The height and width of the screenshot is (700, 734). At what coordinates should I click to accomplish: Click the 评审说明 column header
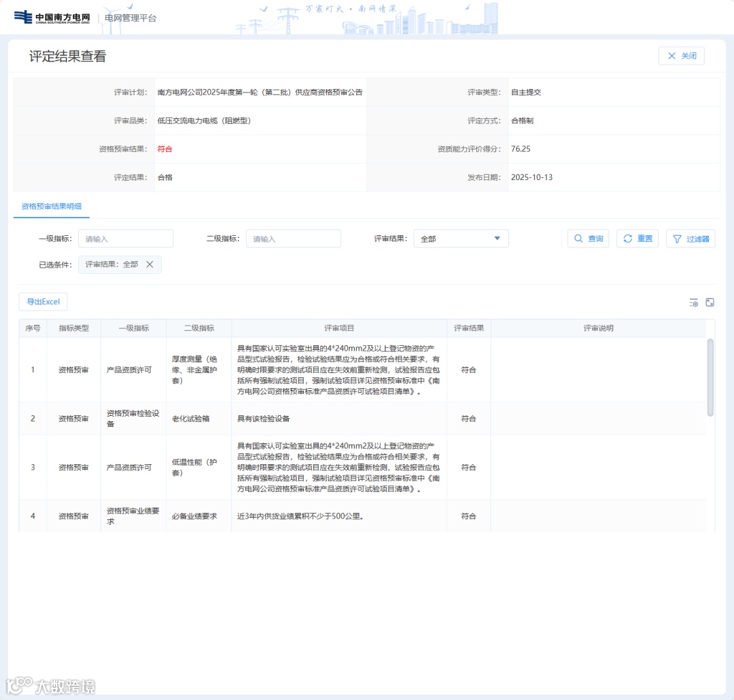tap(598, 328)
